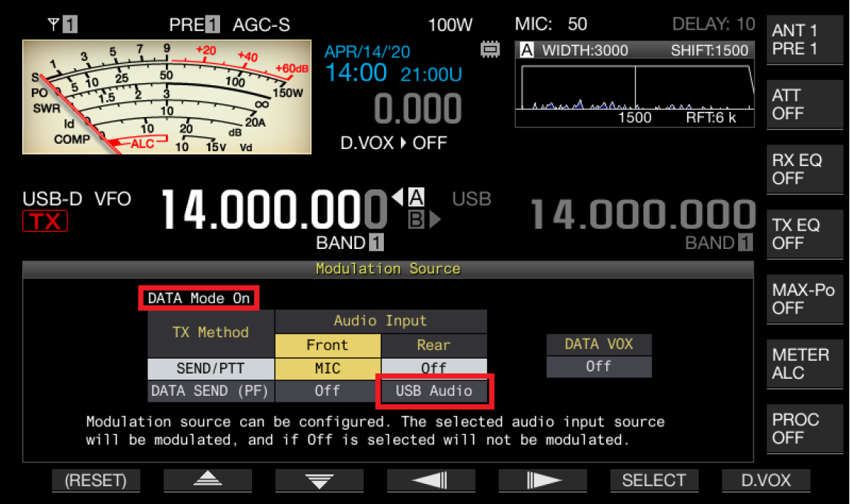Tap the MIC: 50 gain readout

(x=551, y=24)
